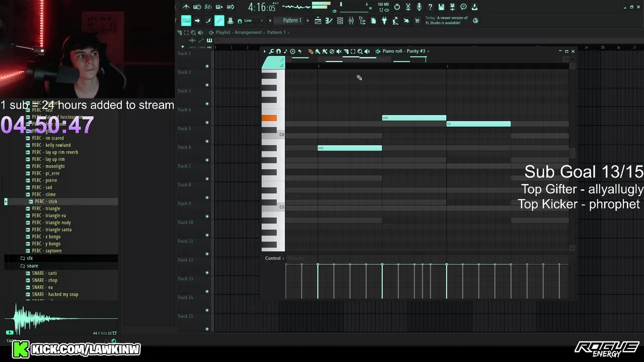This screenshot has height=362, width=644.
Task: Select the Piano roll slice tool
Action: tap(346, 51)
